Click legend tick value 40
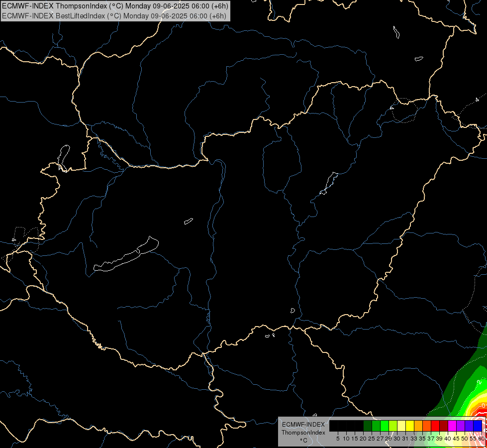The image size is (487, 448). click(448, 439)
